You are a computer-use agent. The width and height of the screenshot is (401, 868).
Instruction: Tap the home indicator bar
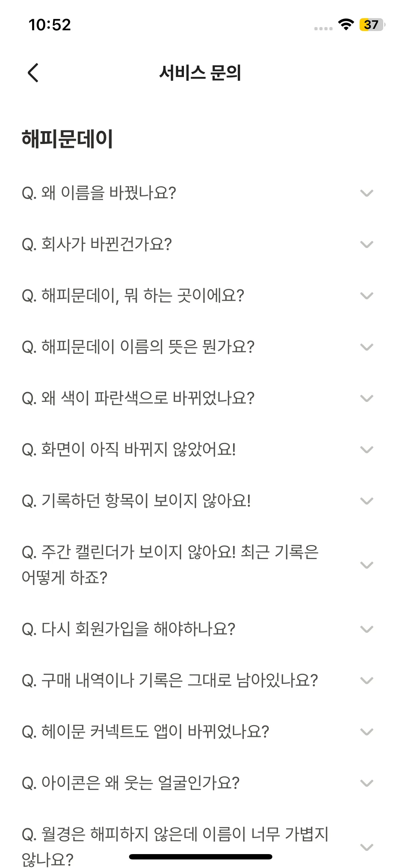coord(200,857)
